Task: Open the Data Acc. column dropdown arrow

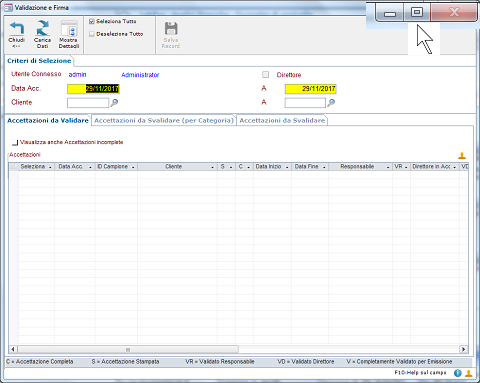Action: [x=90, y=167]
